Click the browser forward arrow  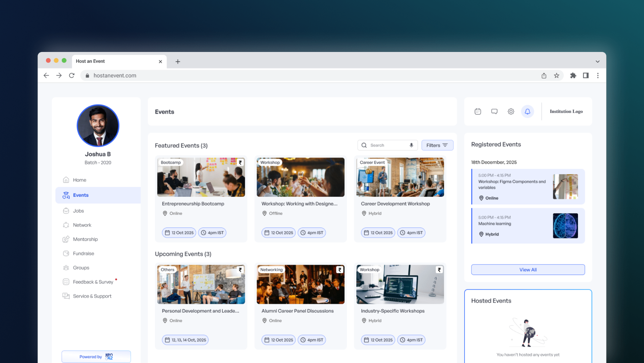59,76
